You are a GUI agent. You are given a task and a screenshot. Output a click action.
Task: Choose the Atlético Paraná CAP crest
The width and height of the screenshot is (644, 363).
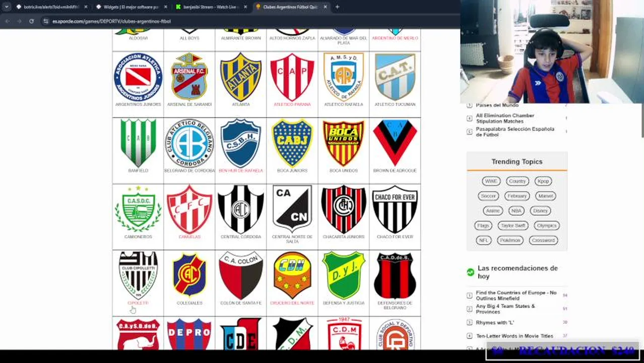point(292,77)
